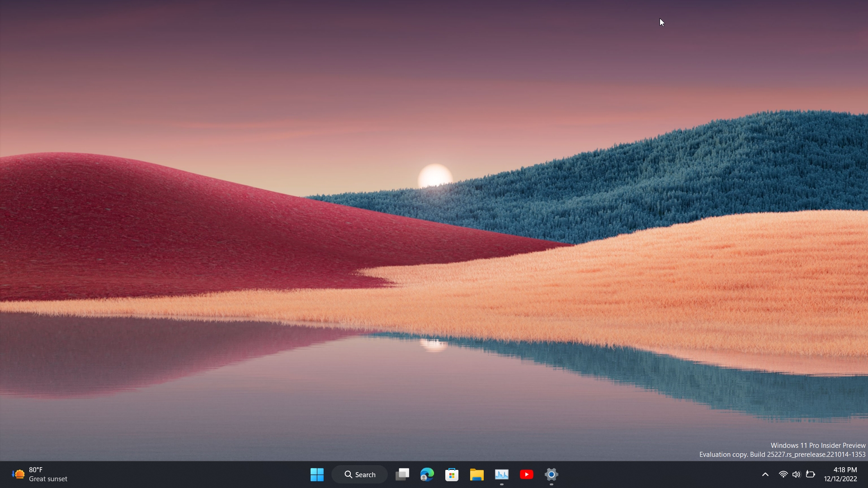The height and width of the screenshot is (488, 868).
Task: Click the 12/12/2022 date display
Action: click(840, 479)
